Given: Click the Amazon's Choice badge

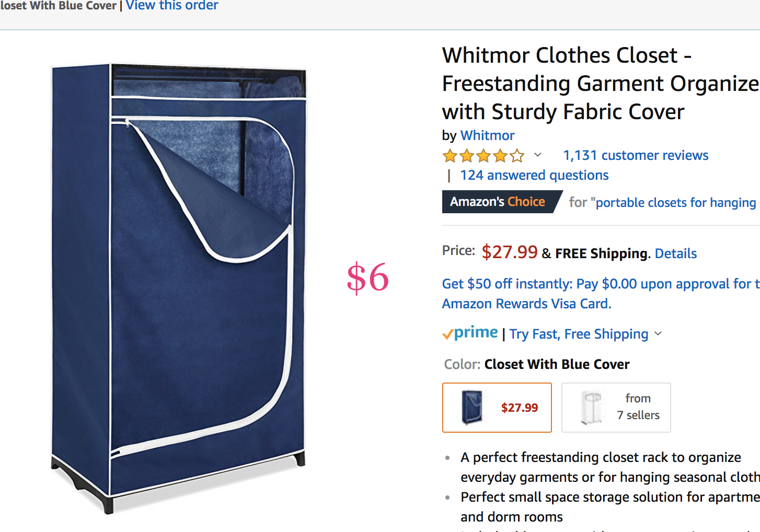Looking at the screenshot, I should pos(498,202).
